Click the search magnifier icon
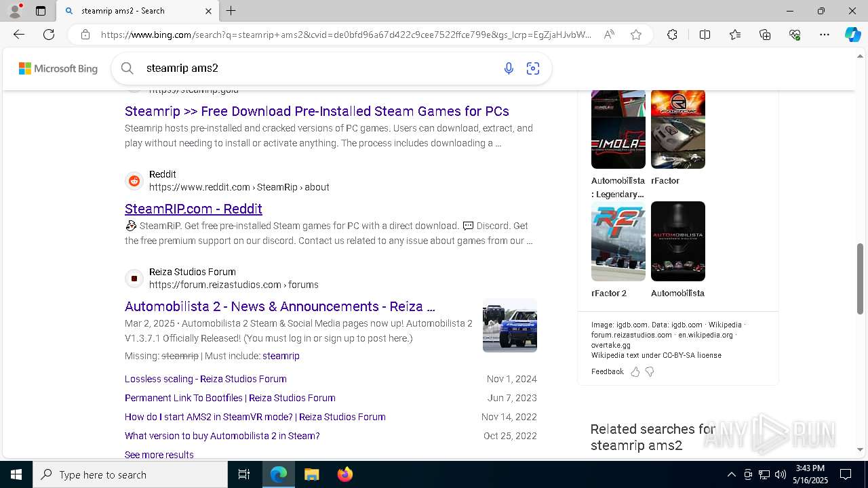The height and width of the screenshot is (488, 868). pyautogui.click(x=127, y=68)
